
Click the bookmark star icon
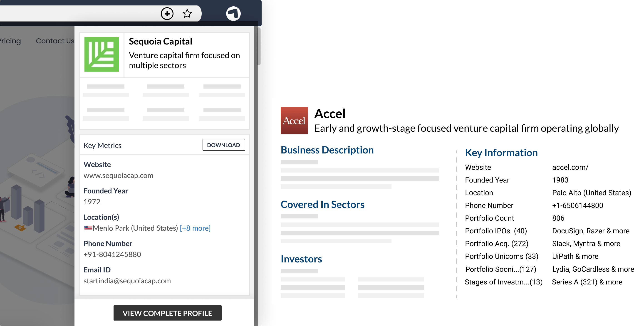(187, 13)
